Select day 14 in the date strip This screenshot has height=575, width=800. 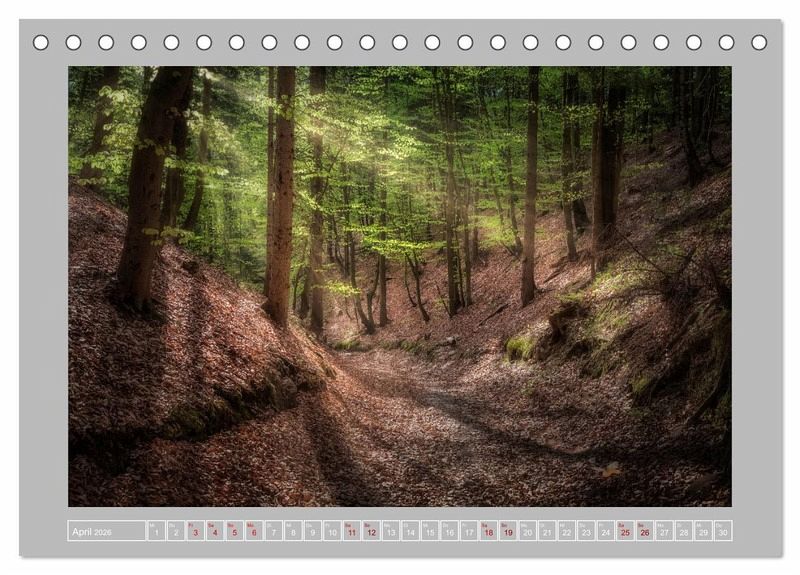(x=411, y=531)
